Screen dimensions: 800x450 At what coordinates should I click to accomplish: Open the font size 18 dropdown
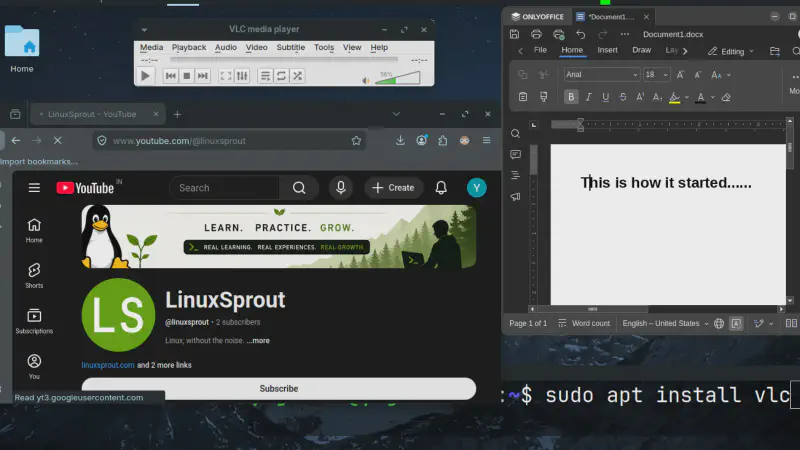coord(665,75)
